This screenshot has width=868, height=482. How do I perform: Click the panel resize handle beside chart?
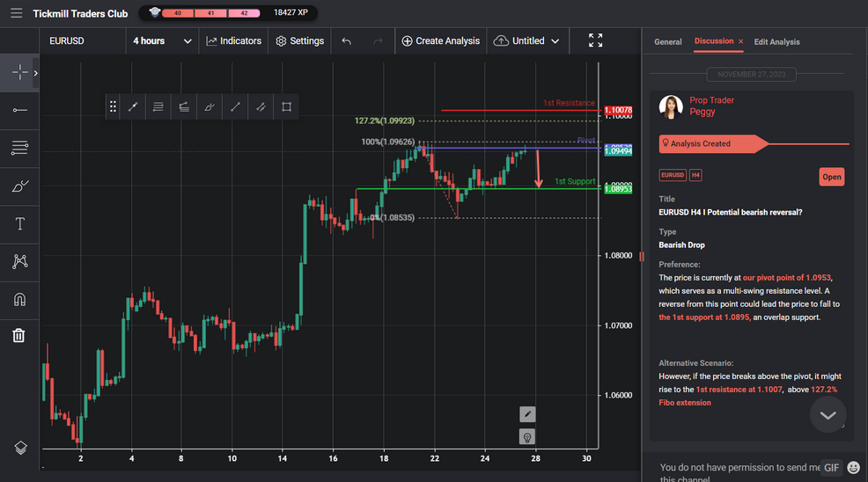pos(642,256)
